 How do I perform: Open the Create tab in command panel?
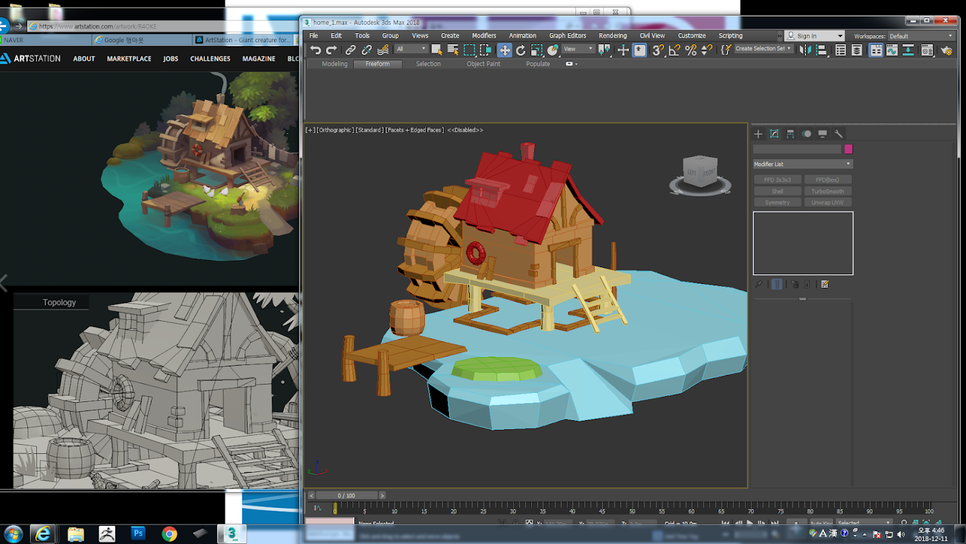tap(758, 134)
